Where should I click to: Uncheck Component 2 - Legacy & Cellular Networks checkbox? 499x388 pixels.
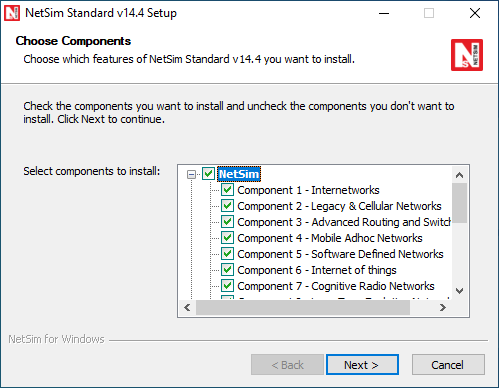(x=227, y=206)
